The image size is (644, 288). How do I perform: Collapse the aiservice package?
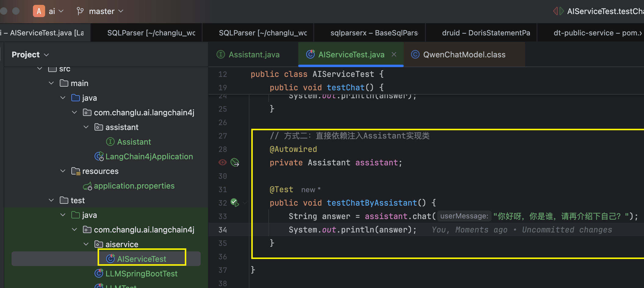[86, 244]
